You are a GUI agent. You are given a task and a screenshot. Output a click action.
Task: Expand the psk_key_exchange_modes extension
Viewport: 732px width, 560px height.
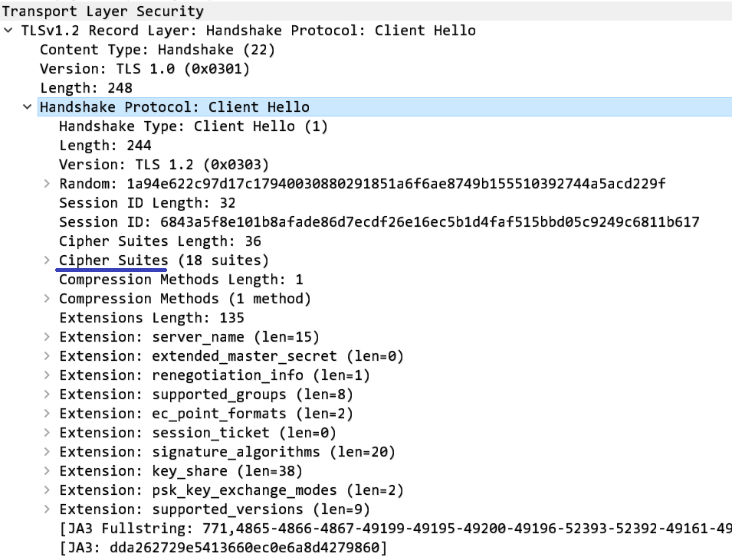coord(47,490)
